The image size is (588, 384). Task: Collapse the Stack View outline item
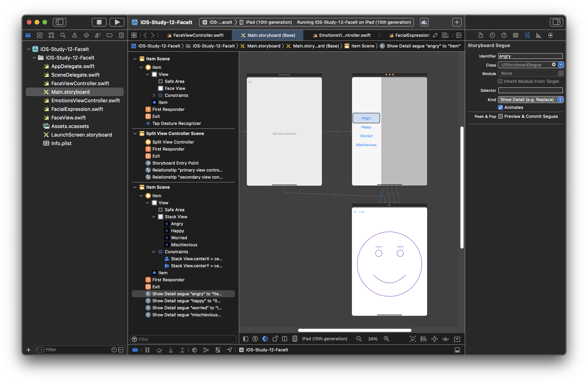(x=153, y=217)
